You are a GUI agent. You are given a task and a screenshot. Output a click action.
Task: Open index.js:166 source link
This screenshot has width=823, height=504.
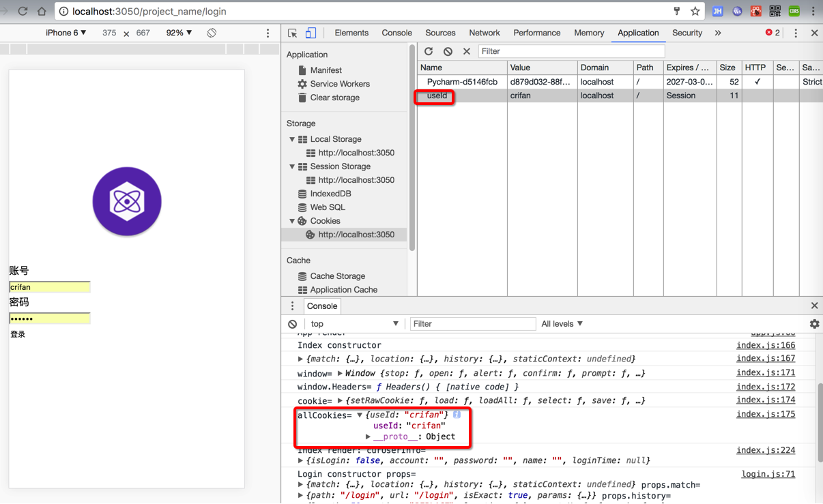tap(766, 345)
